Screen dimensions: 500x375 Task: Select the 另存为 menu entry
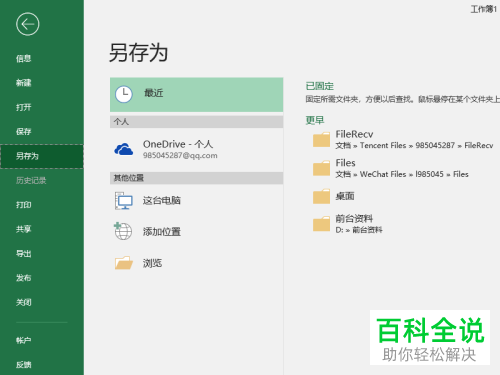pyautogui.click(x=42, y=156)
